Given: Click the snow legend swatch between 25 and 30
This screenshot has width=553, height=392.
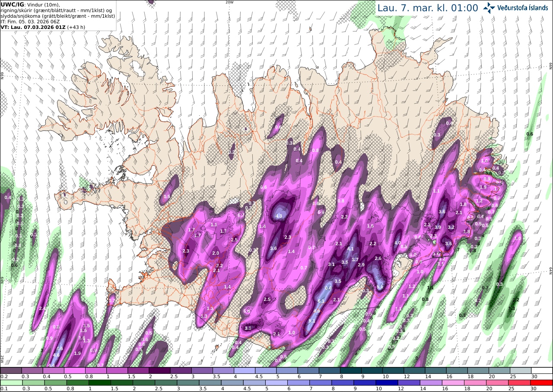Looking at the screenshot, I should point(521,370).
